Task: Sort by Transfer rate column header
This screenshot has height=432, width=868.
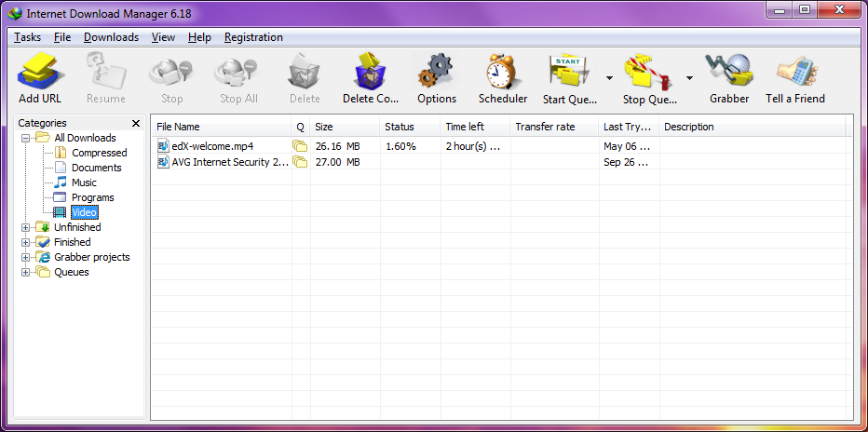Action: pyautogui.click(x=554, y=127)
